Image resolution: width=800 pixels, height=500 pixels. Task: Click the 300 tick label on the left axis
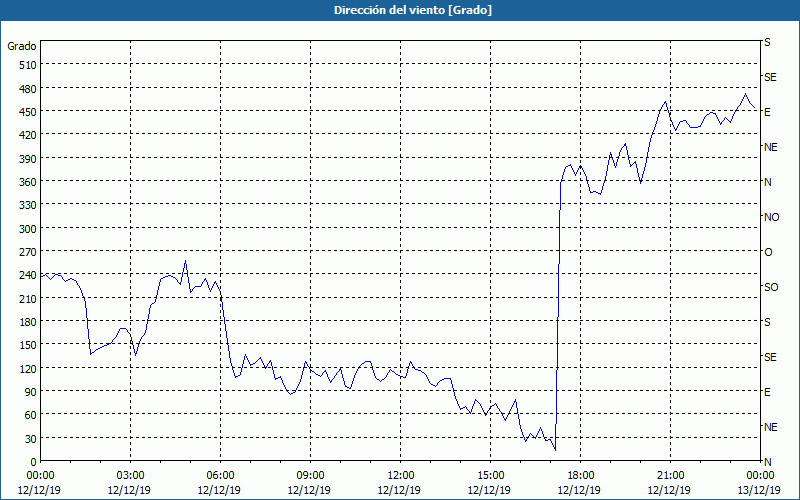point(28,229)
